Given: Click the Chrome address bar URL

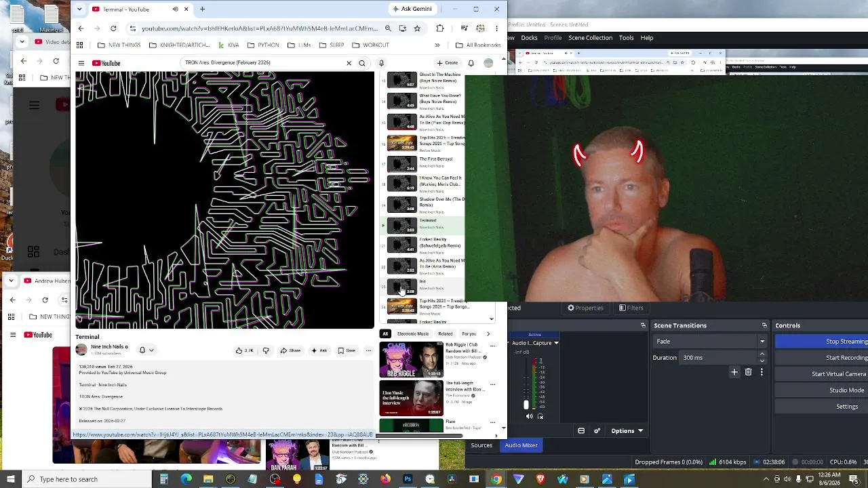Looking at the screenshot, I should point(259,28).
